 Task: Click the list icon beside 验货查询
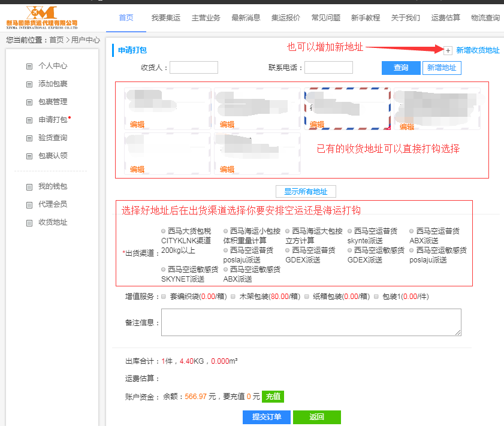[29, 138]
